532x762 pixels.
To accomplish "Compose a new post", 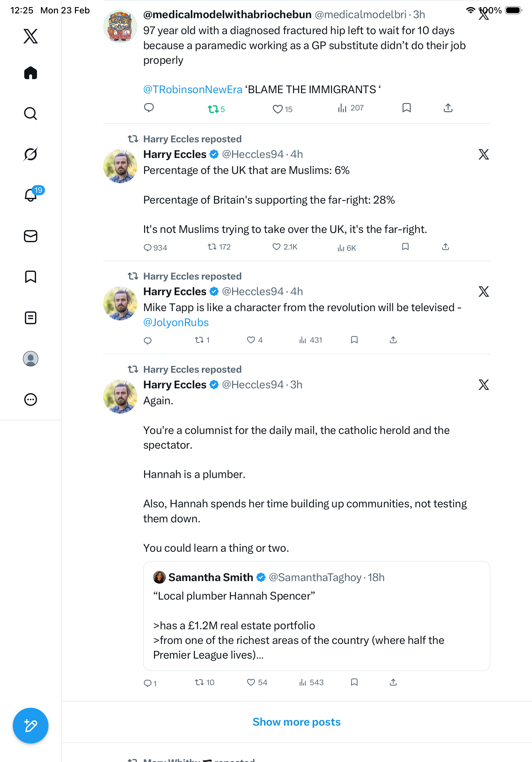I will click(31, 726).
